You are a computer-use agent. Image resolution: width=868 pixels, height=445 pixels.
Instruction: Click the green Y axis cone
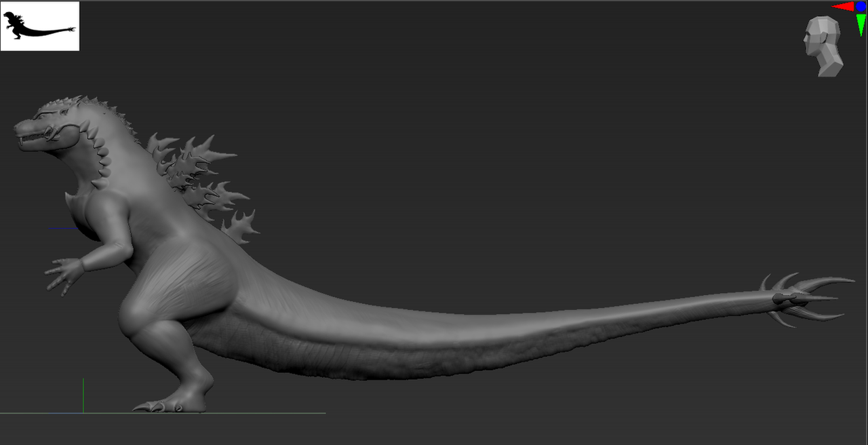point(861,24)
